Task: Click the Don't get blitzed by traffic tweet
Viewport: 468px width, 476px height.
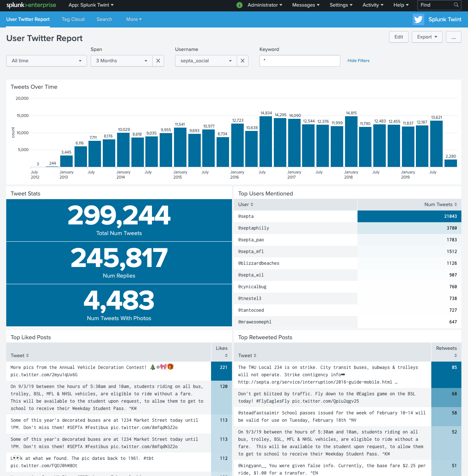Action: click(332, 398)
